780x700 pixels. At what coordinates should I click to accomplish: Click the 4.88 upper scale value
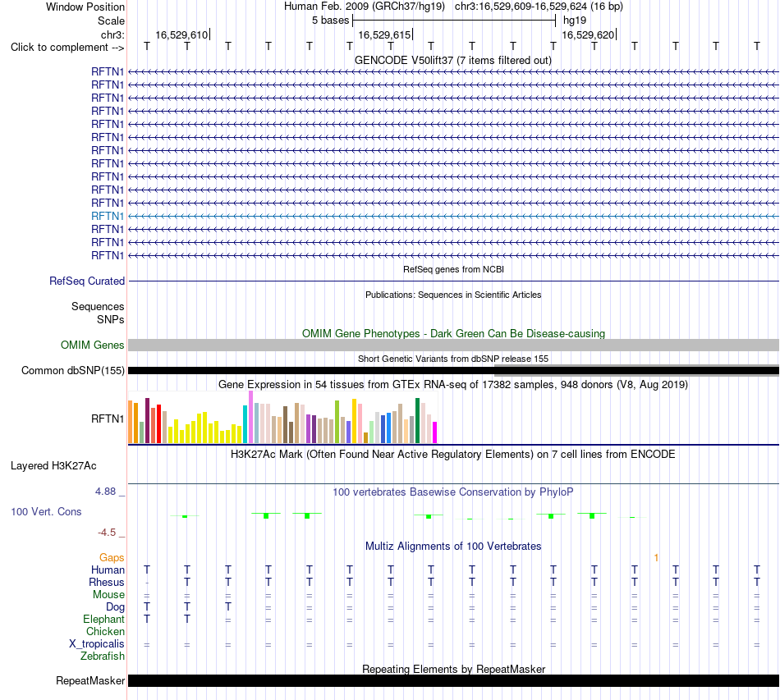point(105,492)
